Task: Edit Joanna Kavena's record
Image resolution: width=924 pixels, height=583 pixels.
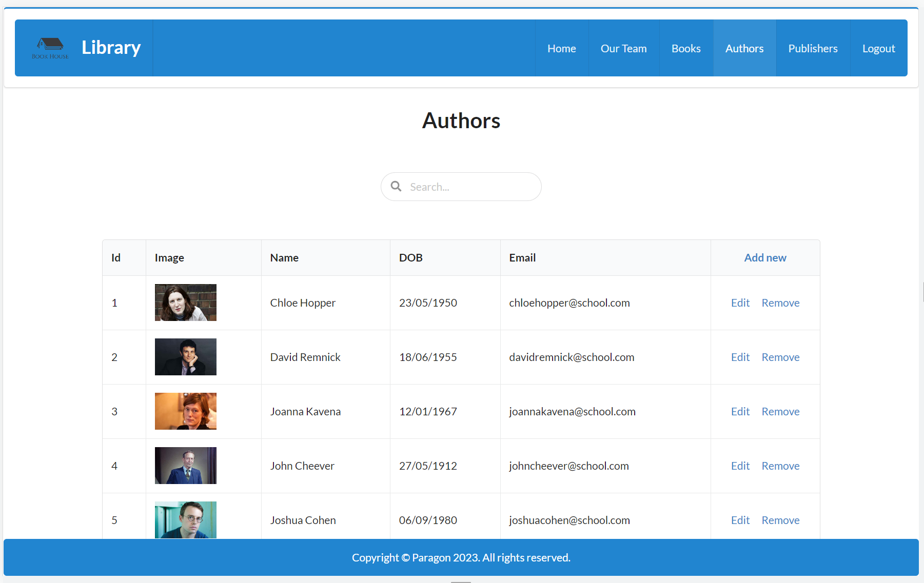Action: click(740, 412)
